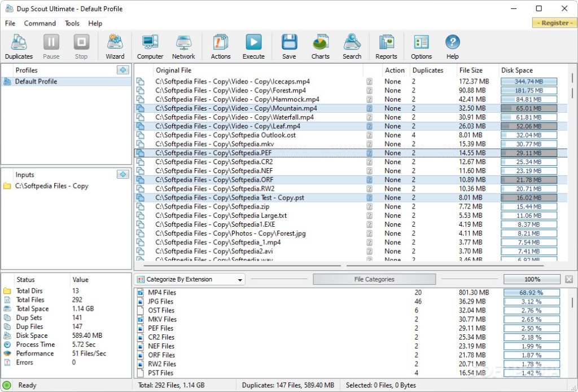Open the Network search icon
Image resolution: width=578 pixels, height=392 pixels.
pos(183,46)
